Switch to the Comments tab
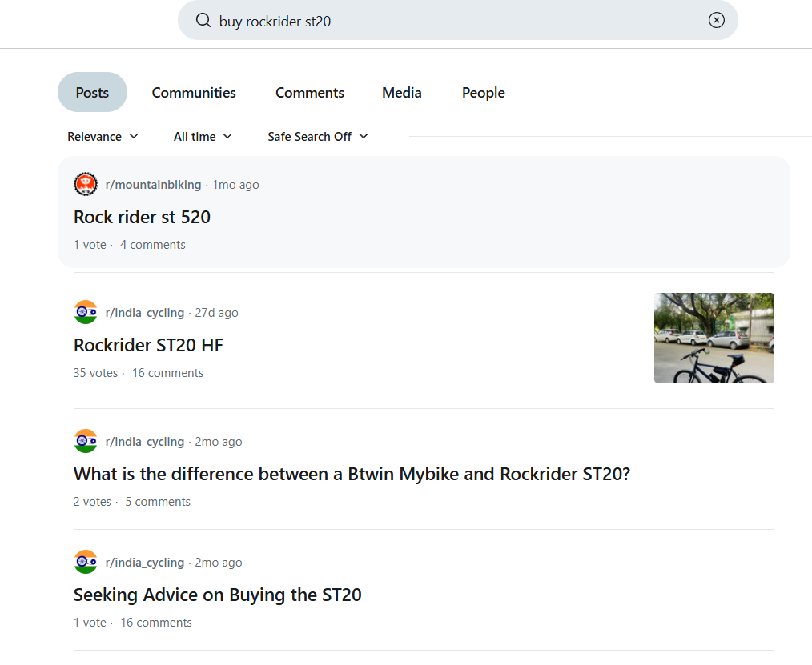 click(310, 93)
